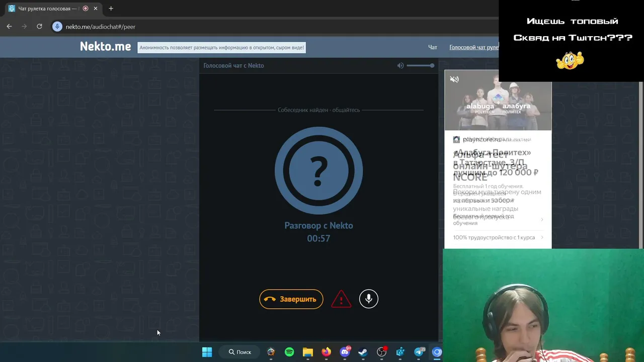Toggle the microphone mute button
Image resolution: width=644 pixels, height=362 pixels.
coord(369,299)
